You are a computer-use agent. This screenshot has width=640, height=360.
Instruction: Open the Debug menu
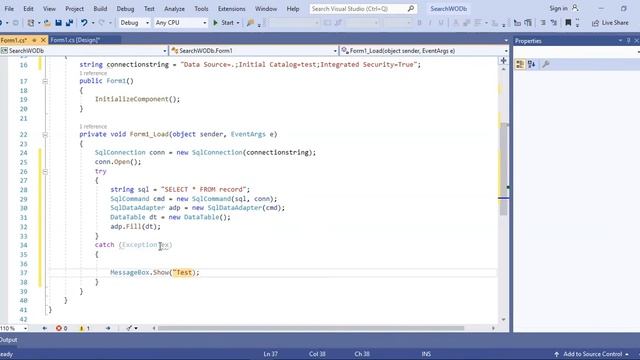coord(125,9)
